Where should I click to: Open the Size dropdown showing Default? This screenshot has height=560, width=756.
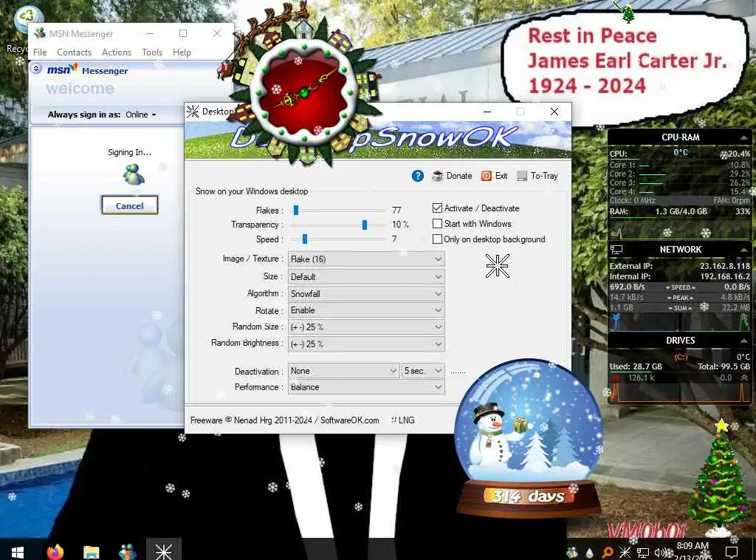tap(366, 277)
